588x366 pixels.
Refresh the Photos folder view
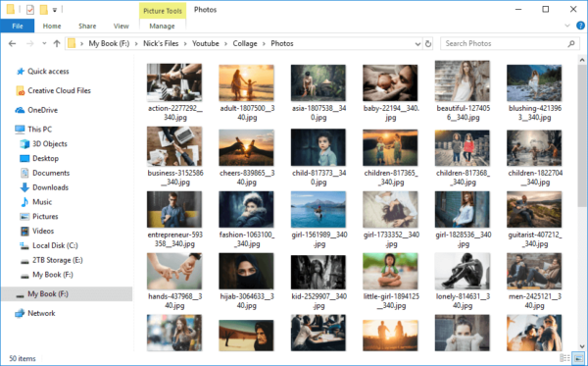point(428,44)
